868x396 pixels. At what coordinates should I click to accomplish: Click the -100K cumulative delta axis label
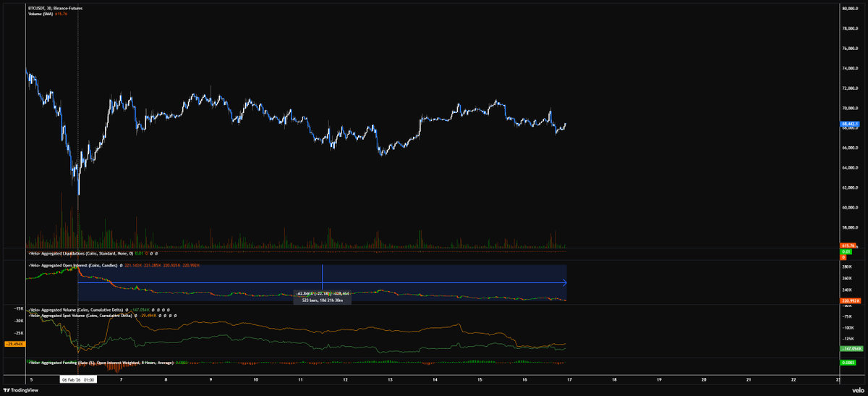(x=848, y=327)
